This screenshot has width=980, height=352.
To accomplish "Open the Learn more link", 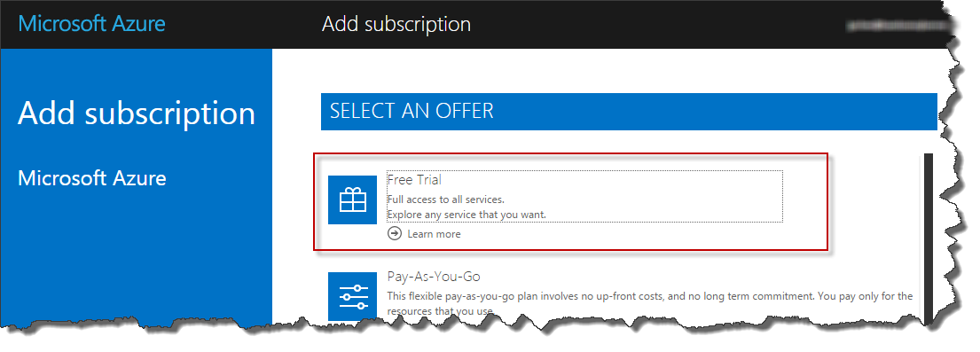I will tap(434, 234).
